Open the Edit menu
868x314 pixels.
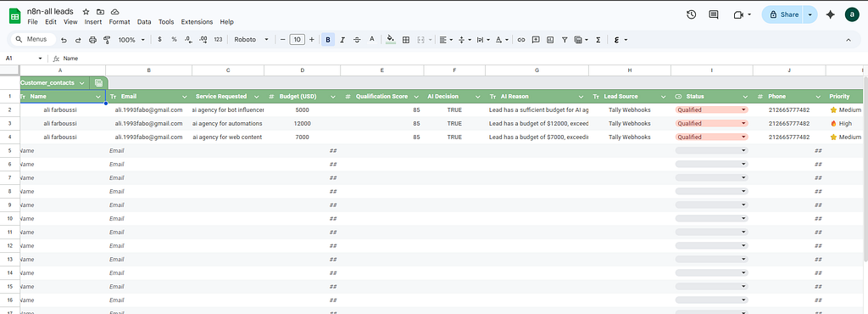tap(51, 22)
